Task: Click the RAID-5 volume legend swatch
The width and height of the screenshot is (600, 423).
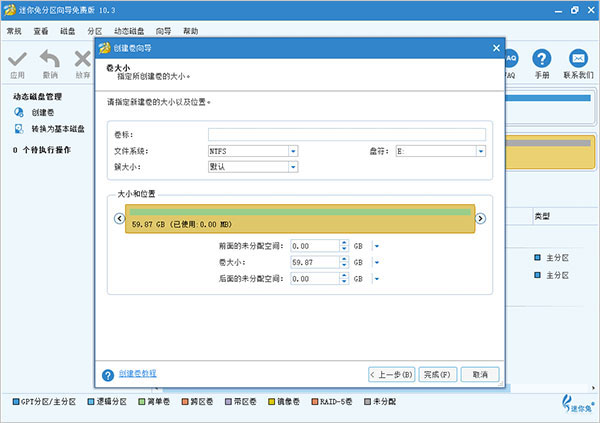Action: 315,402
